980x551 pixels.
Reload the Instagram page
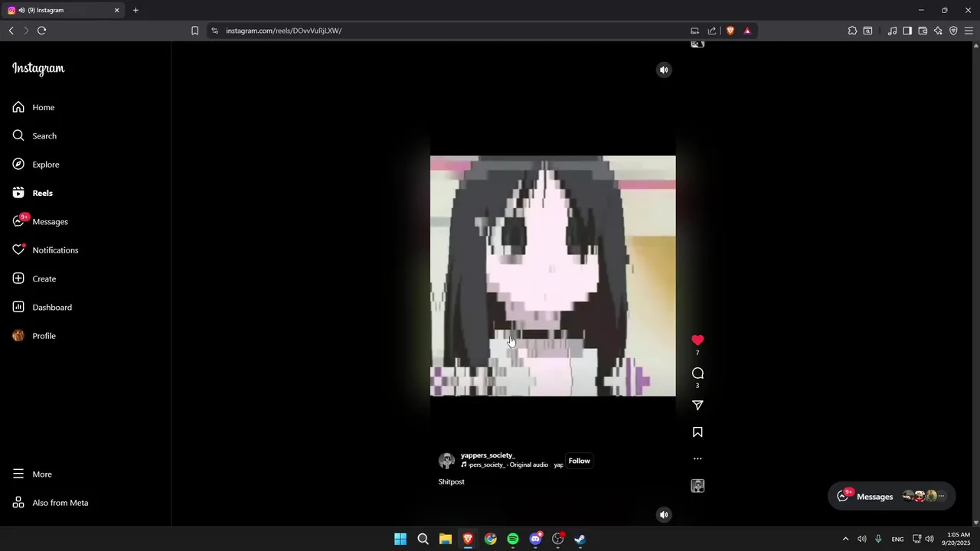42,31
